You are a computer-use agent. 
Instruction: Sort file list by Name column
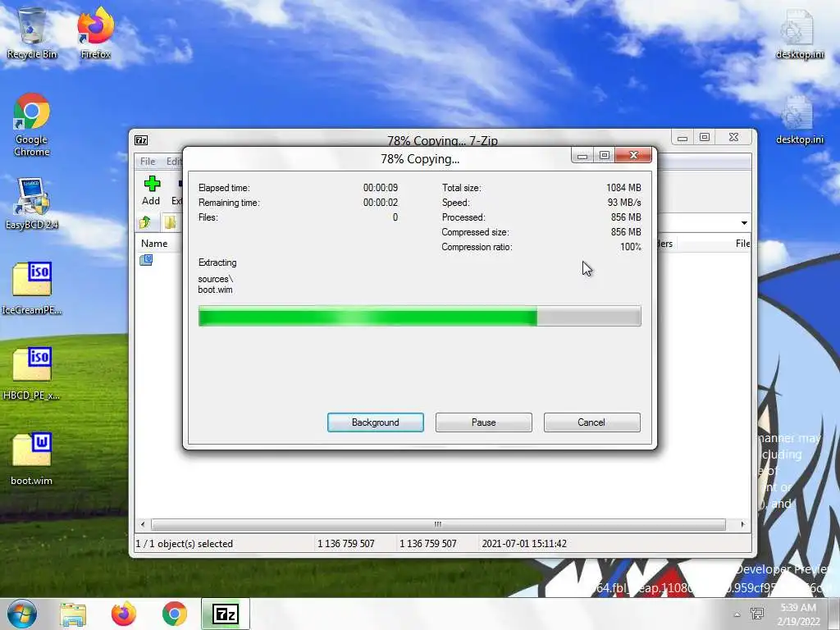[x=154, y=243]
